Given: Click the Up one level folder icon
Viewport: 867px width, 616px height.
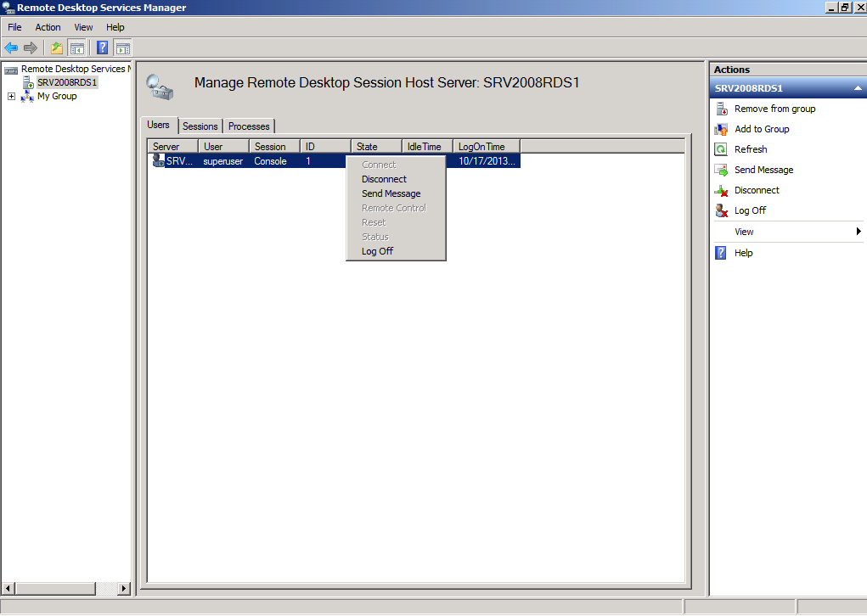Looking at the screenshot, I should point(56,48).
